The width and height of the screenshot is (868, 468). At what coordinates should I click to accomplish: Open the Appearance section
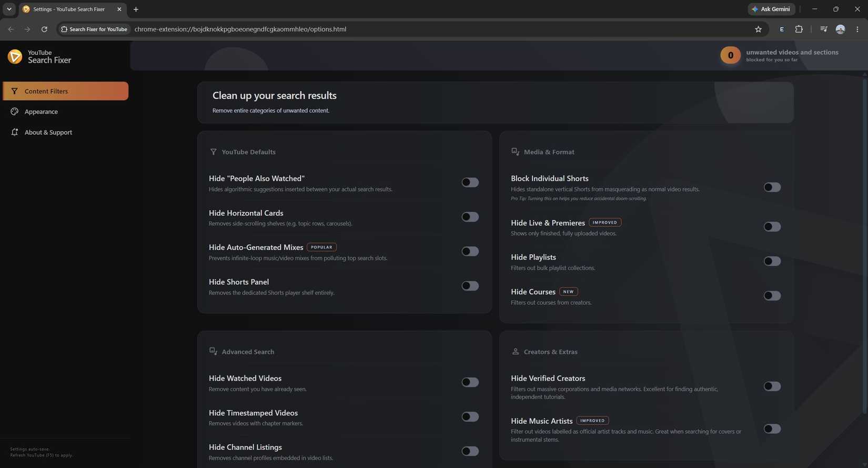[66, 112]
